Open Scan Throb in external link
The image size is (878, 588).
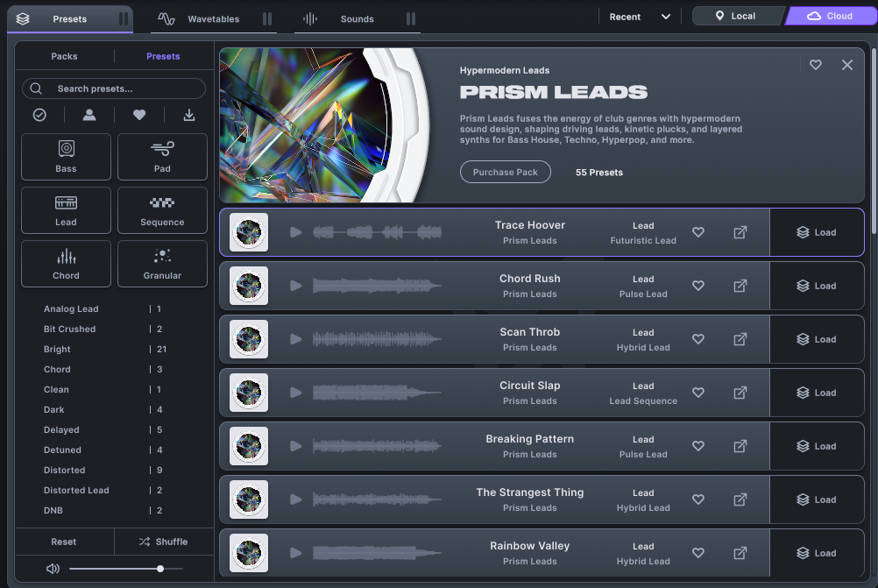[740, 339]
